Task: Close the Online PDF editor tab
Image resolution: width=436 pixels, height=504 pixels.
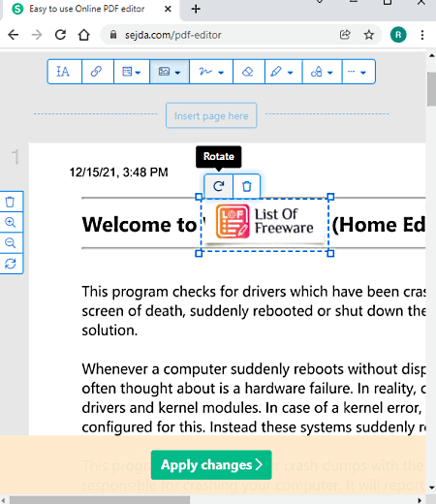Action: click(x=168, y=9)
